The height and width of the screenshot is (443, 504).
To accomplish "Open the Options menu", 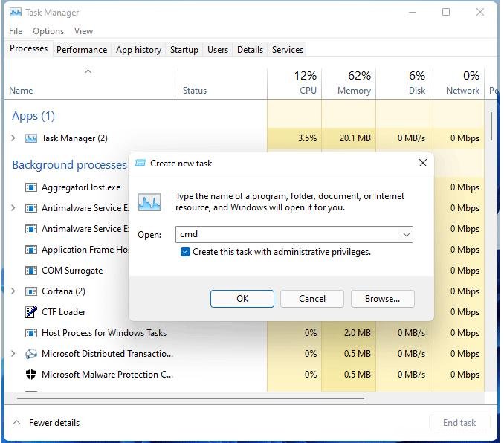I will click(48, 31).
